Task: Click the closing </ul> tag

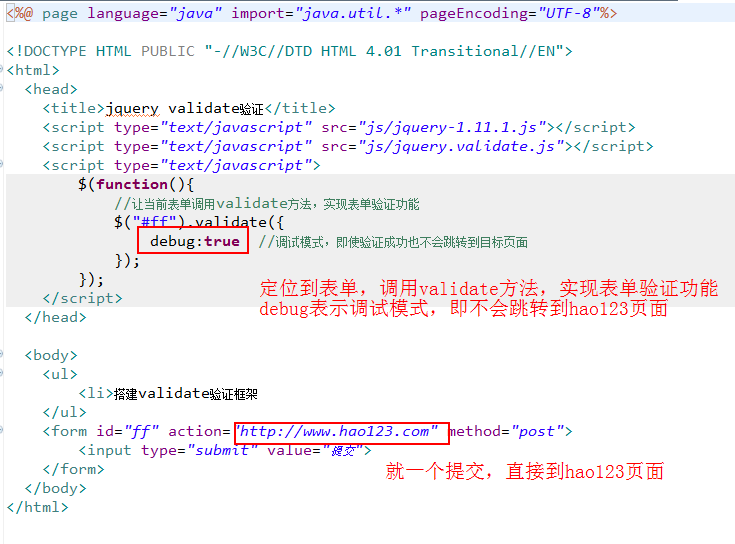Action: pyautogui.click(x=64, y=412)
